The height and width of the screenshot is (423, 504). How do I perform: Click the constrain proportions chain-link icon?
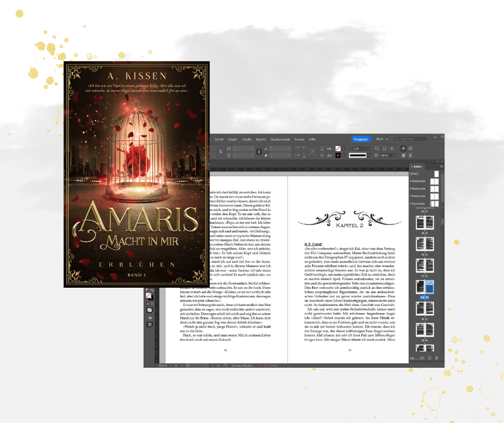258,152
